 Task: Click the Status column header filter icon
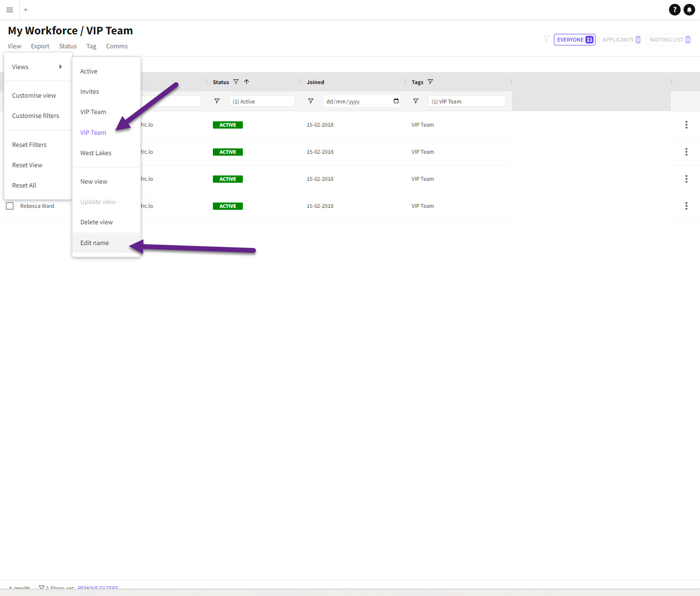pos(236,82)
